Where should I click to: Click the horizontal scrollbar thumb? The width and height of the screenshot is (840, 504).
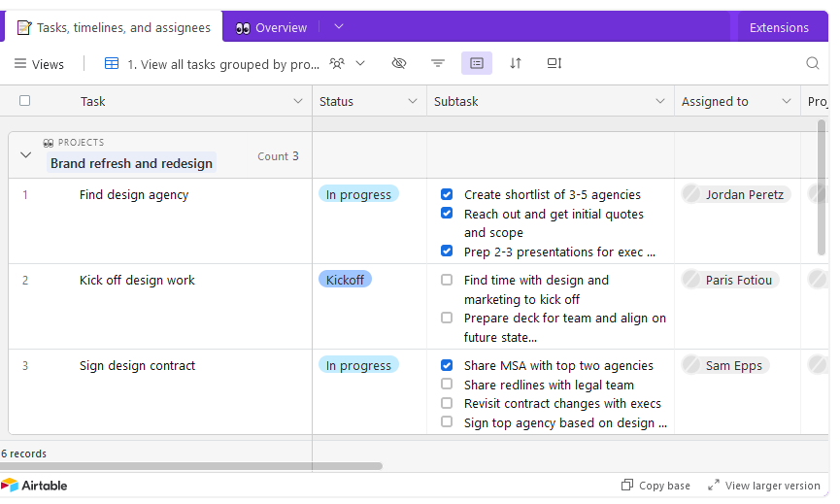[x=191, y=466]
